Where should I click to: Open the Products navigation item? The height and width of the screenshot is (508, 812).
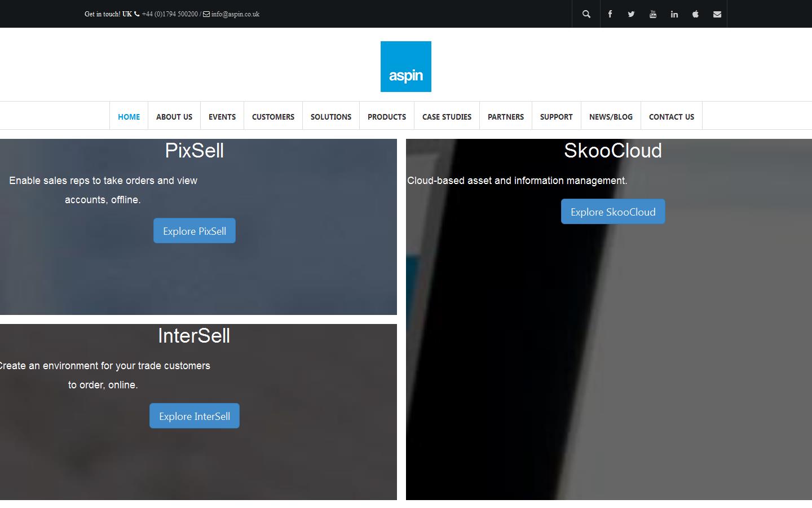click(x=387, y=117)
